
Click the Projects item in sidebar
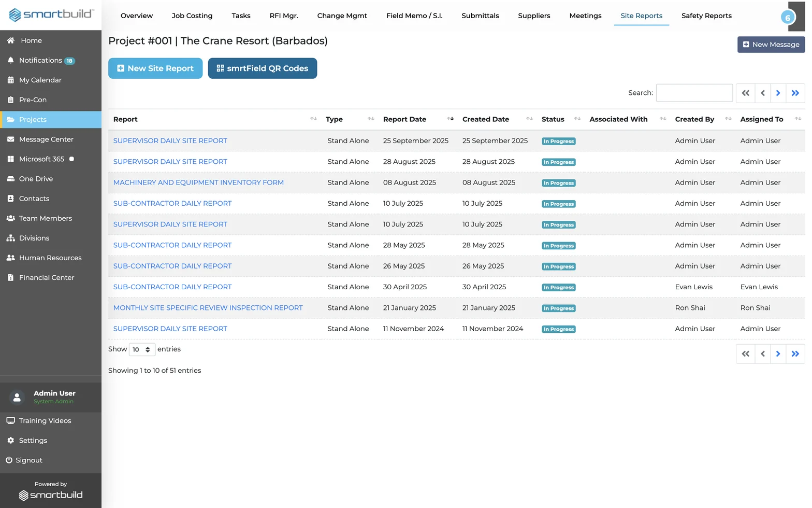tap(51, 120)
